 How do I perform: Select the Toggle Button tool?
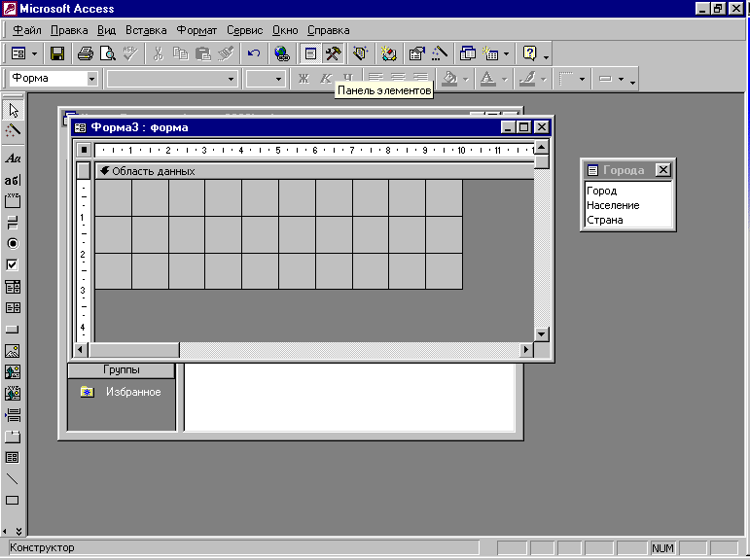click(13, 223)
